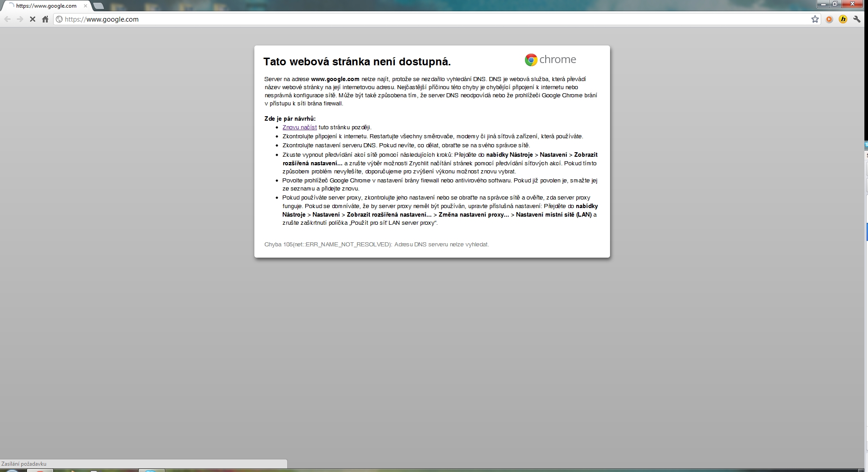Click the bullet 'Zkontrolujte nastavení serveru DNS'
This screenshot has height=472, width=868.
coord(406,145)
